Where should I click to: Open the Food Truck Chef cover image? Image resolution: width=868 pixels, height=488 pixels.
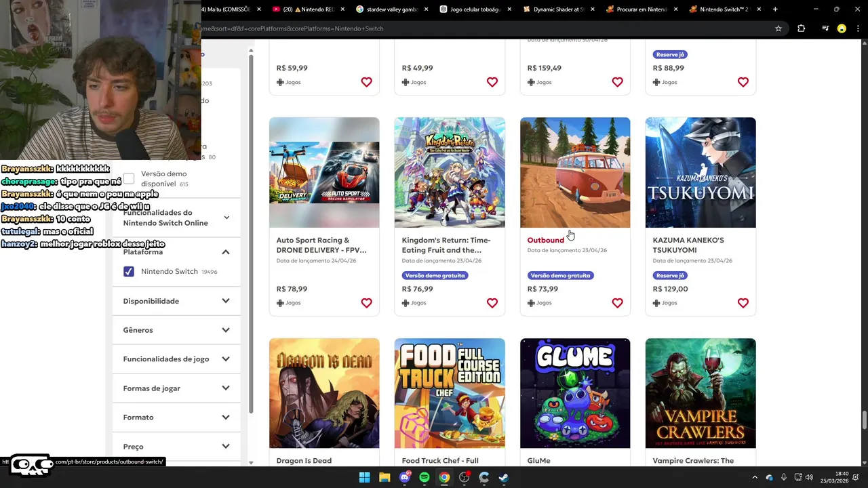pyautogui.click(x=450, y=393)
